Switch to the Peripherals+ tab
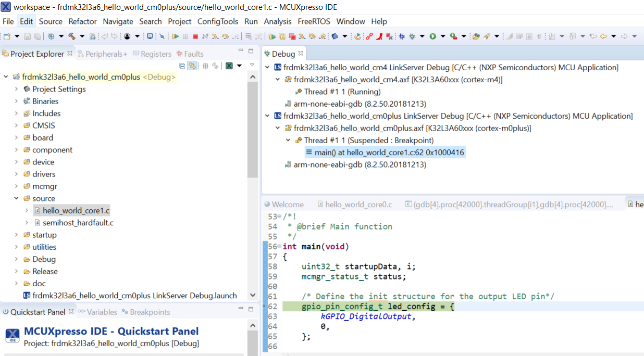The width and height of the screenshot is (644, 356). point(102,54)
